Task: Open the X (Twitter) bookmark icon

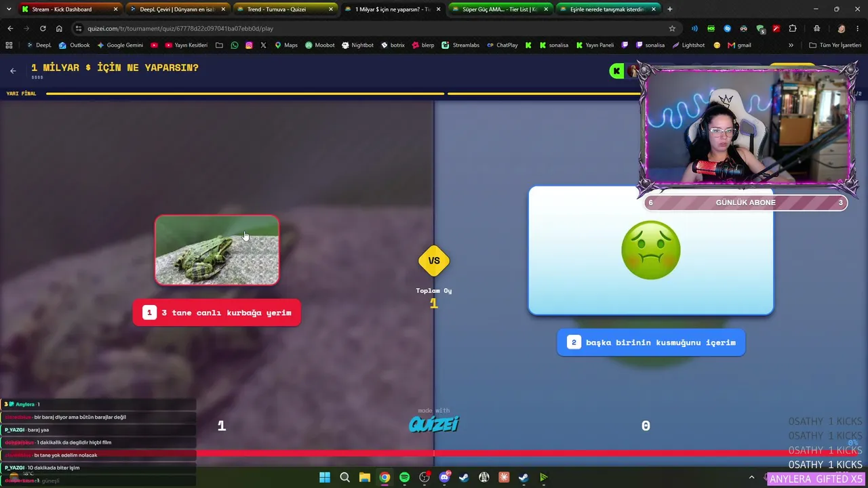Action: pos(263,45)
